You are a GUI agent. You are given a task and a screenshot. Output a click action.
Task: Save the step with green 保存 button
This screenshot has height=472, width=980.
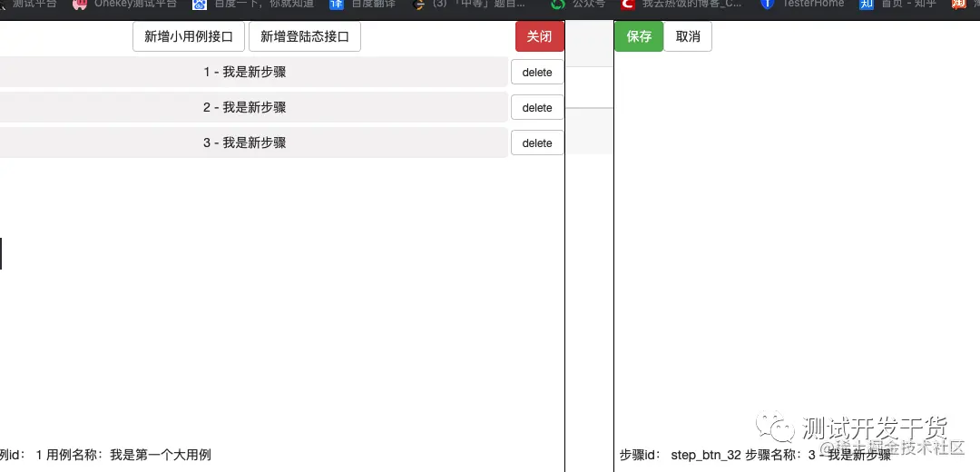click(x=639, y=36)
